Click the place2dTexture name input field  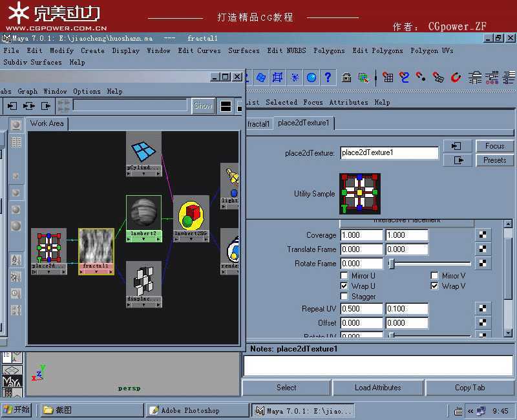(390, 152)
